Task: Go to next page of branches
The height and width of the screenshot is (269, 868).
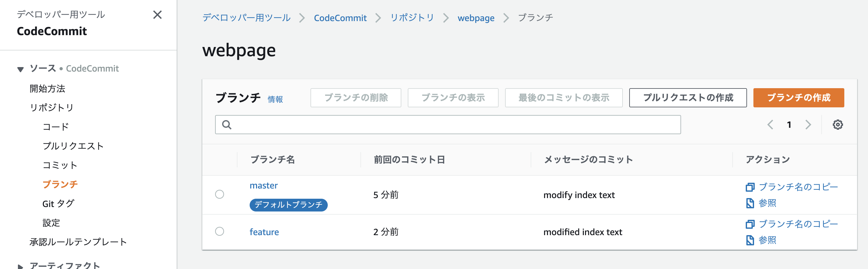Action: pos(808,125)
